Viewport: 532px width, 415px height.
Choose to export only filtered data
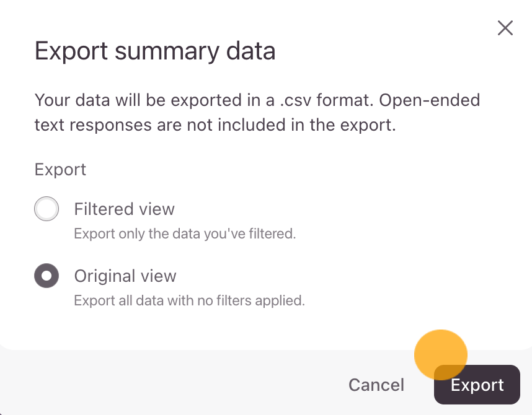click(x=47, y=209)
